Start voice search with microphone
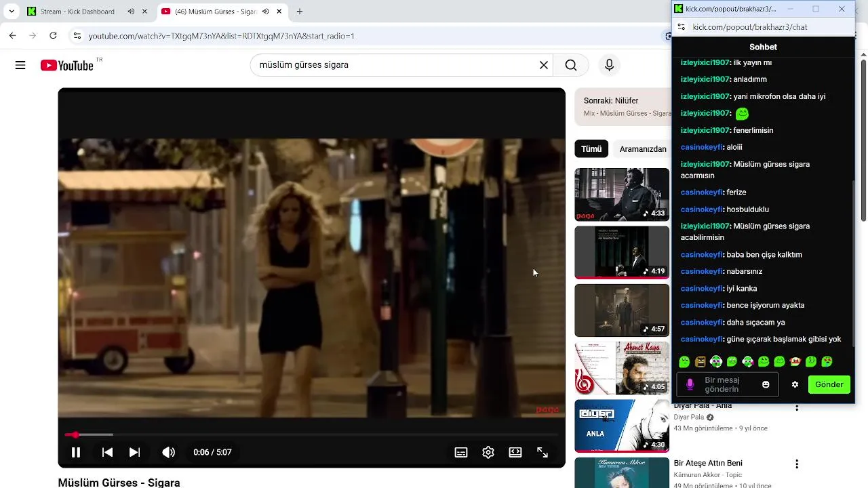This screenshot has width=868, height=488. point(609,65)
